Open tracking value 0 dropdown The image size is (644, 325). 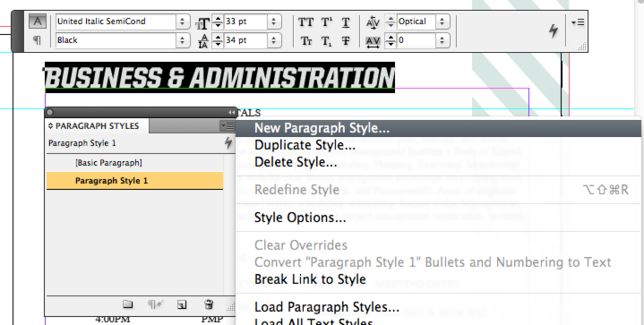pyautogui.click(x=442, y=40)
